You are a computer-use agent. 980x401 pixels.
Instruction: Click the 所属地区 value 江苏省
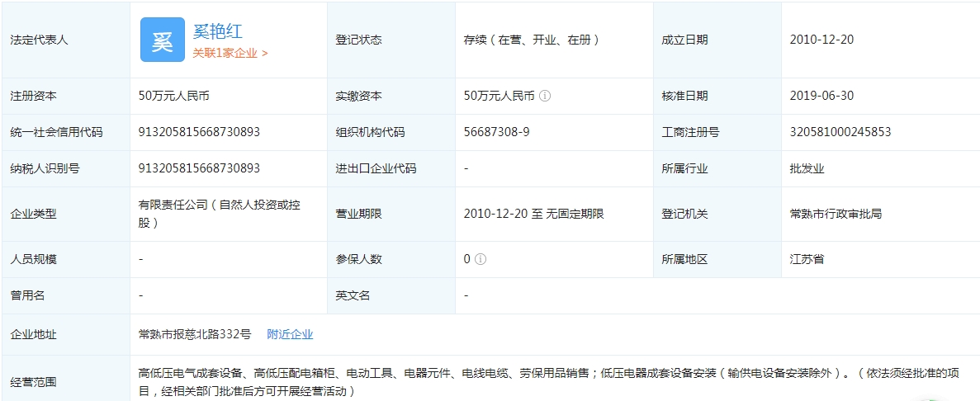click(x=807, y=259)
